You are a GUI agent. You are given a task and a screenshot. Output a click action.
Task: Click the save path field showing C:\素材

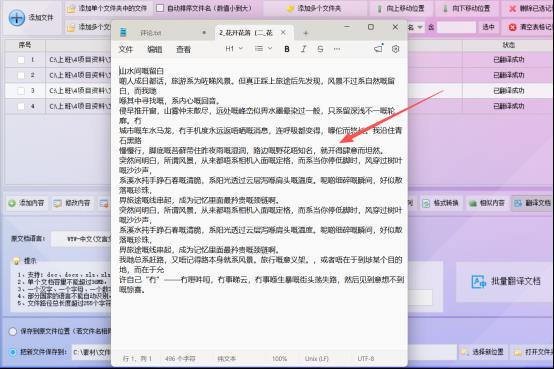click(x=92, y=352)
